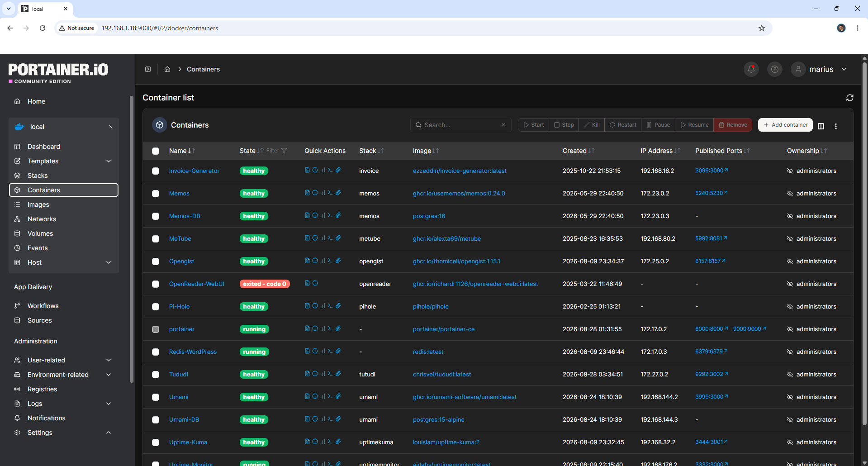Open the Volumes page

click(40, 233)
